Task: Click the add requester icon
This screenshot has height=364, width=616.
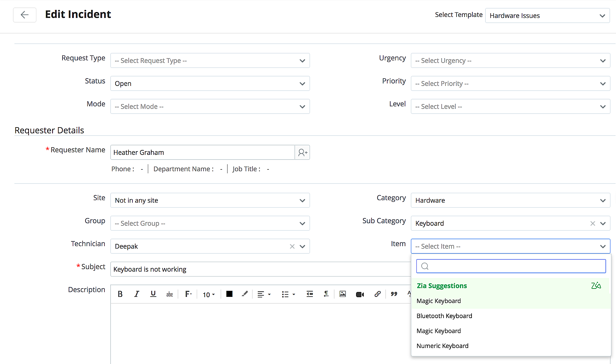Action: tap(302, 152)
